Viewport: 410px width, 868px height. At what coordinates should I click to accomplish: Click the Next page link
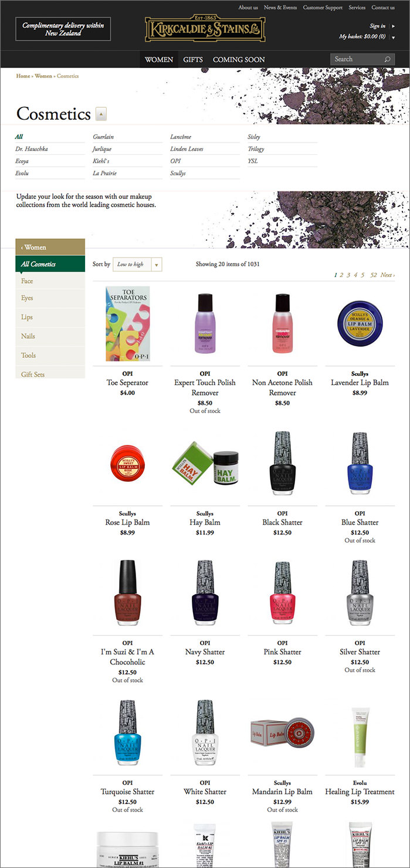click(x=387, y=275)
